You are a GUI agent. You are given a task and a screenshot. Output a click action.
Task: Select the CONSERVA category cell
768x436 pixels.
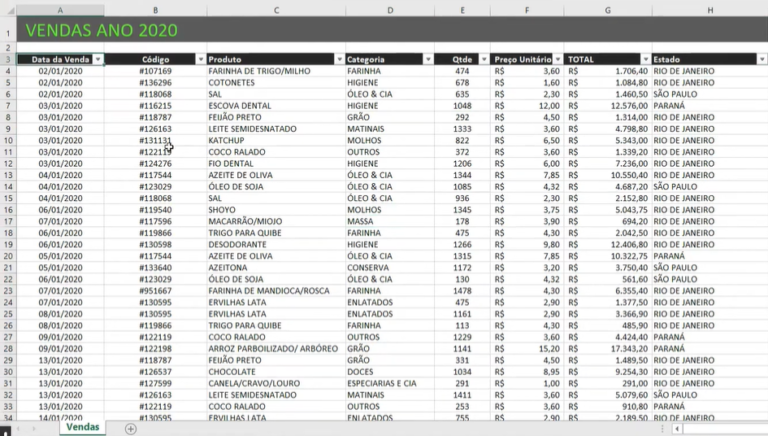coord(369,267)
